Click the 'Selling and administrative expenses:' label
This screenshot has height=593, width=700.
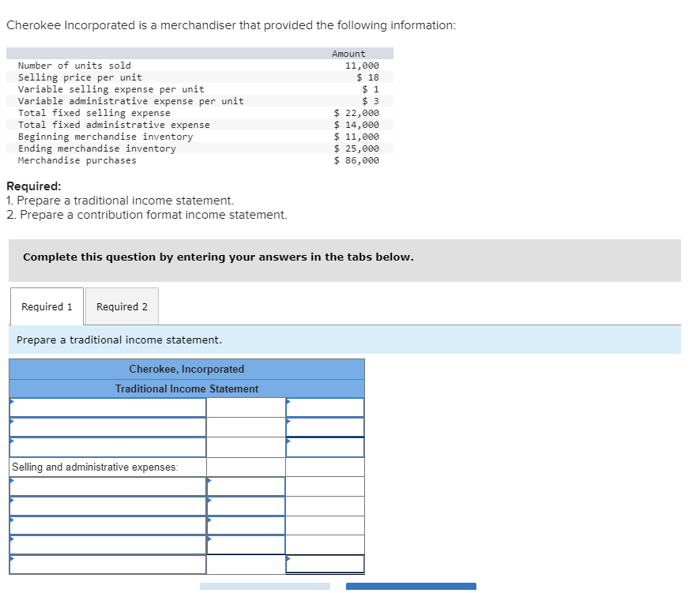(95, 467)
